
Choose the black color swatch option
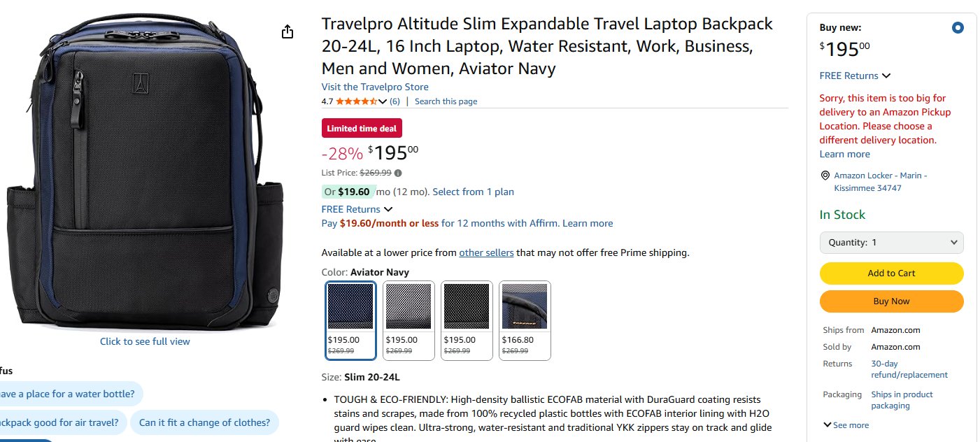(467, 320)
